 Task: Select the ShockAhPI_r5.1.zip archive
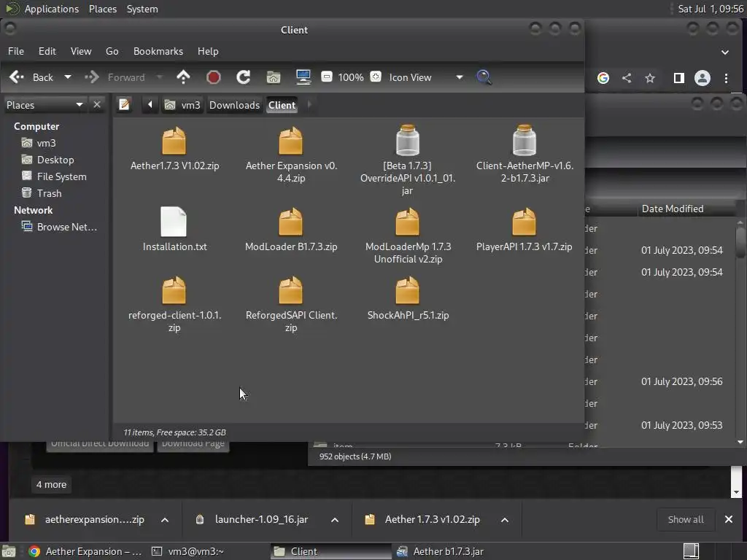[408, 297]
